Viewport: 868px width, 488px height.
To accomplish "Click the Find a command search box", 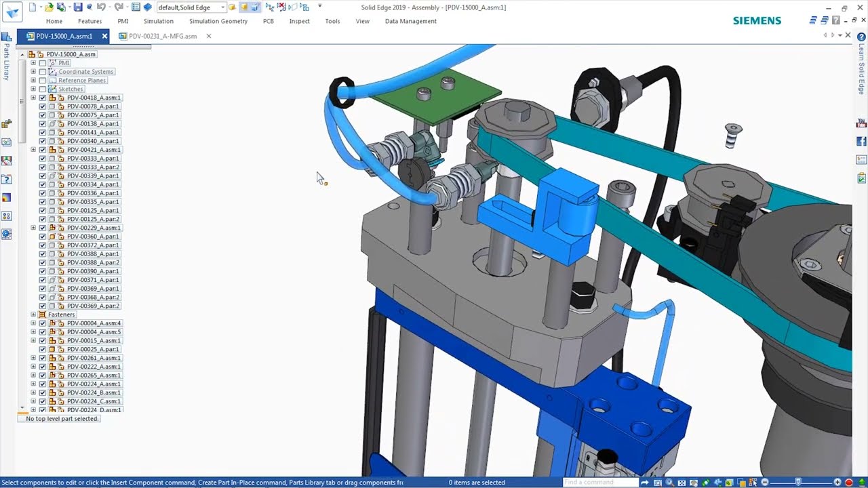I will click(x=600, y=483).
